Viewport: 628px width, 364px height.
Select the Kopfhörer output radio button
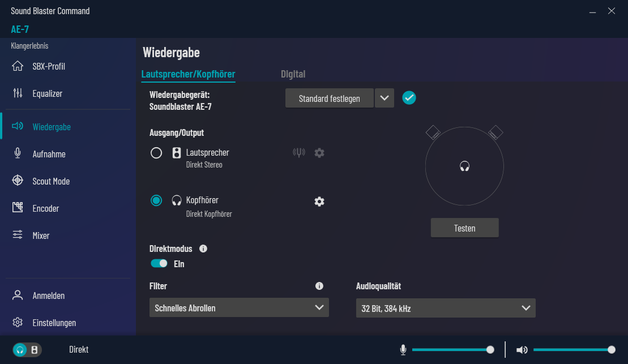click(156, 200)
